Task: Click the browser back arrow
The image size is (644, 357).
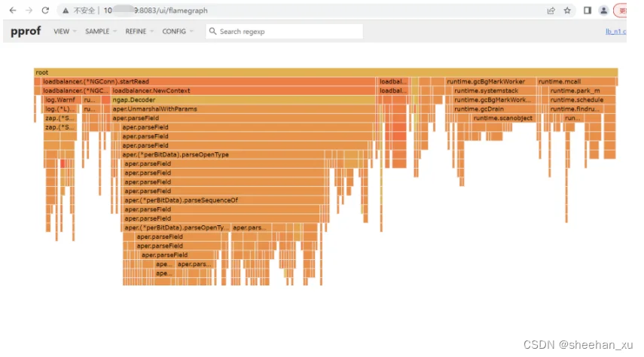Action: 13,11
